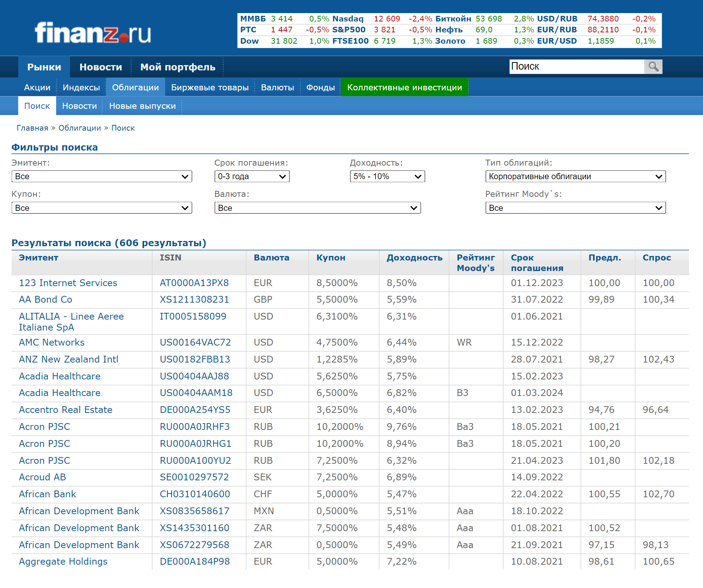Screen dimensions: 703x588
Task: Open Биржевые товары menu item
Action: click(210, 87)
